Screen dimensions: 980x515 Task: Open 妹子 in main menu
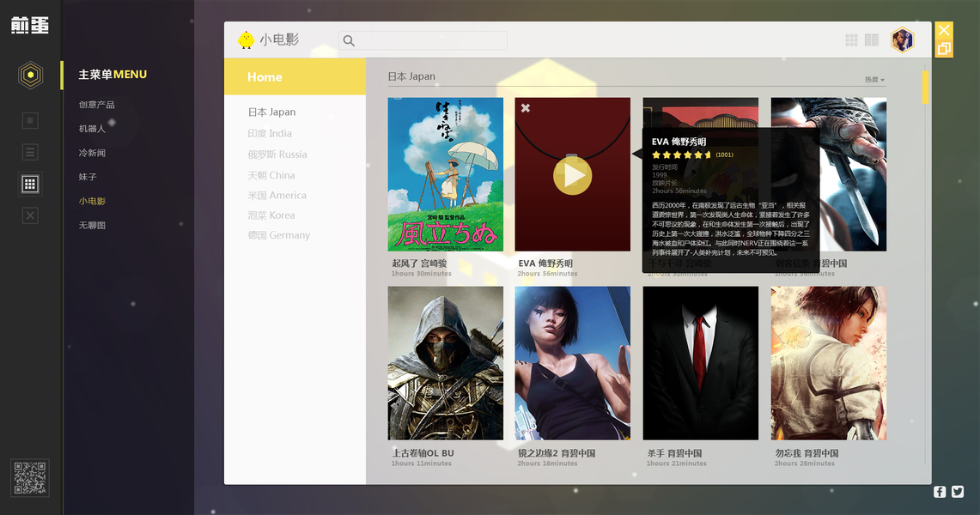tap(88, 178)
